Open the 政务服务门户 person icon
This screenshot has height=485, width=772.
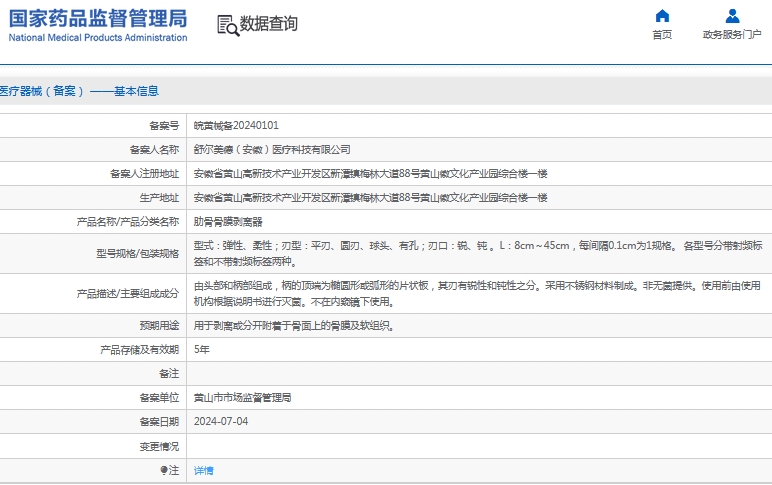pyautogui.click(x=732, y=16)
